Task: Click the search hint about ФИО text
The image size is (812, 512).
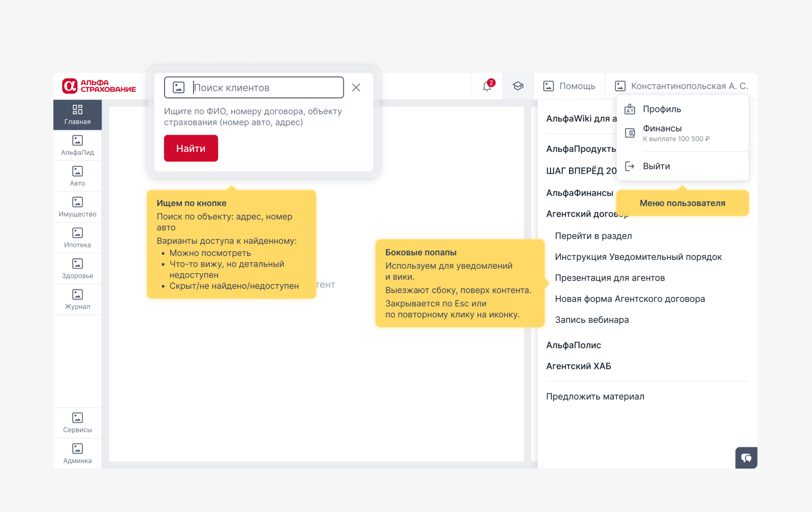Action: (253, 116)
